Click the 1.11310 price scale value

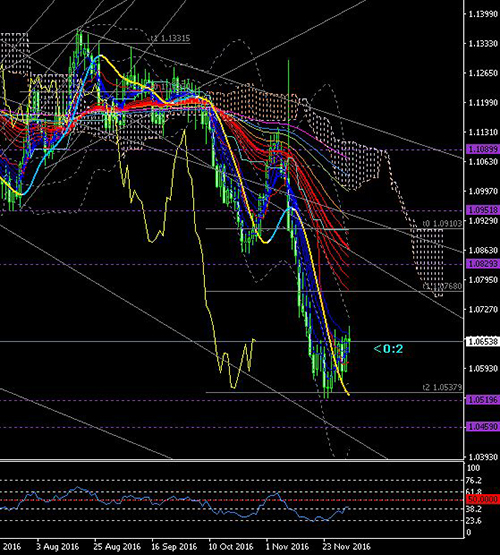pyautogui.click(x=483, y=132)
